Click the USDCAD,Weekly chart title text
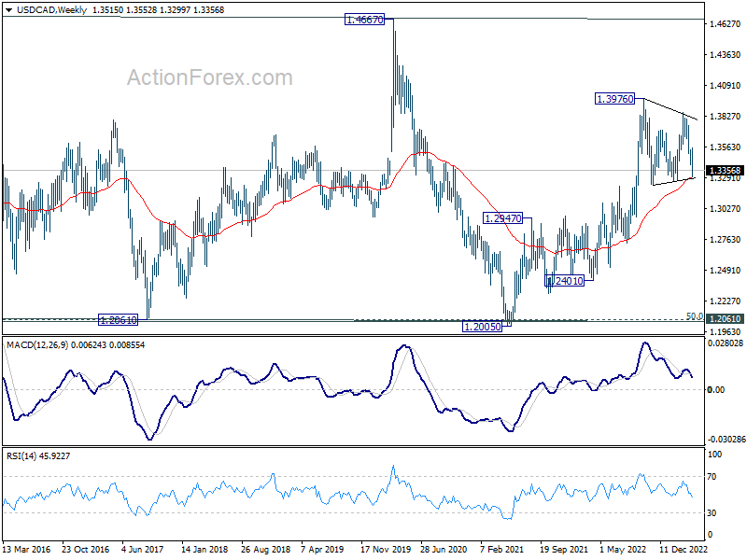Image resolution: width=747 pixels, height=560 pixels. [x=51, y=10]
